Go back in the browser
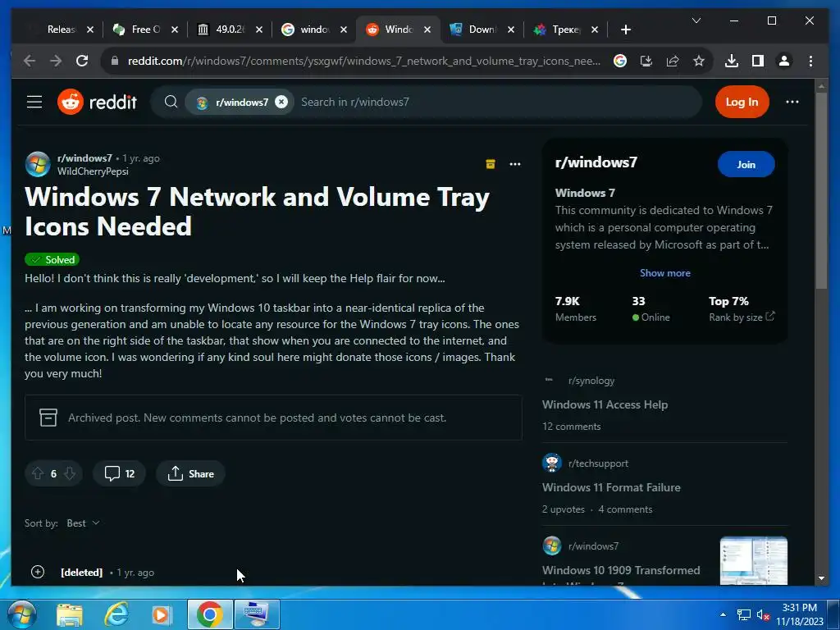840x630 pixels. [x=30, y=61]
